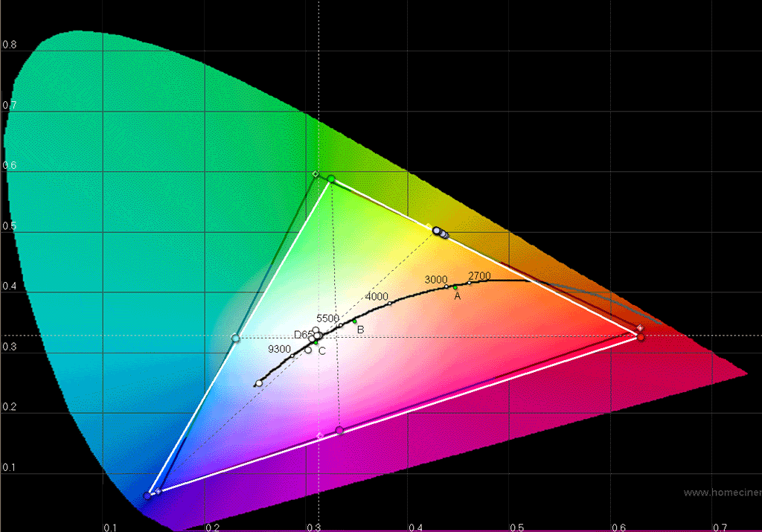The width and height of the screenshot is (762, 532).
Task: Select the magenta secondary circle marker
Action: click(339, 430)
